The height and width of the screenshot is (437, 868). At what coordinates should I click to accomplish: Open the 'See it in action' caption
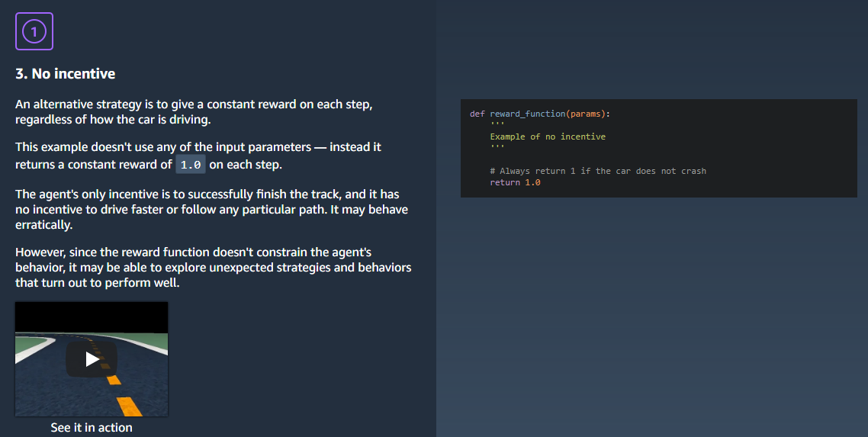coord(92,428)
